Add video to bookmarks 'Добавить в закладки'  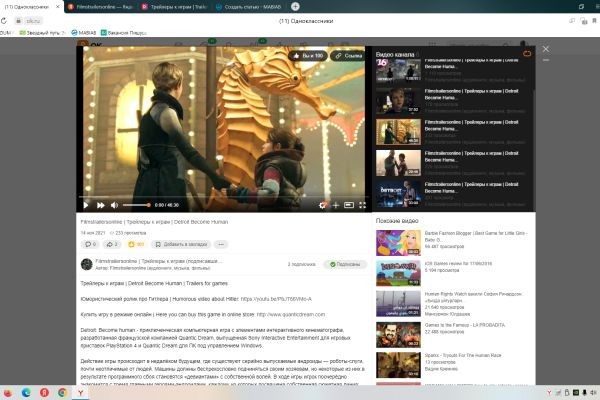181,244
